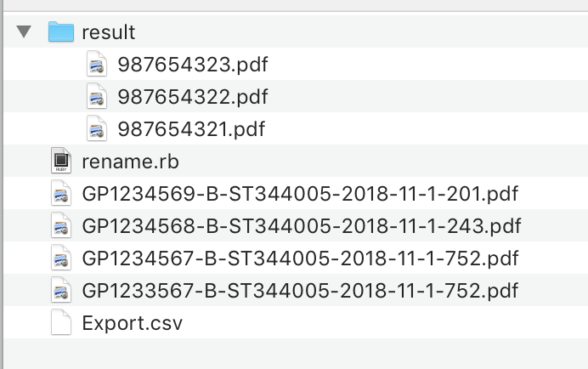This screenshot has height=369, width=588.
Task: Select the 987654321.pdf filename
Action: (192, 129)
